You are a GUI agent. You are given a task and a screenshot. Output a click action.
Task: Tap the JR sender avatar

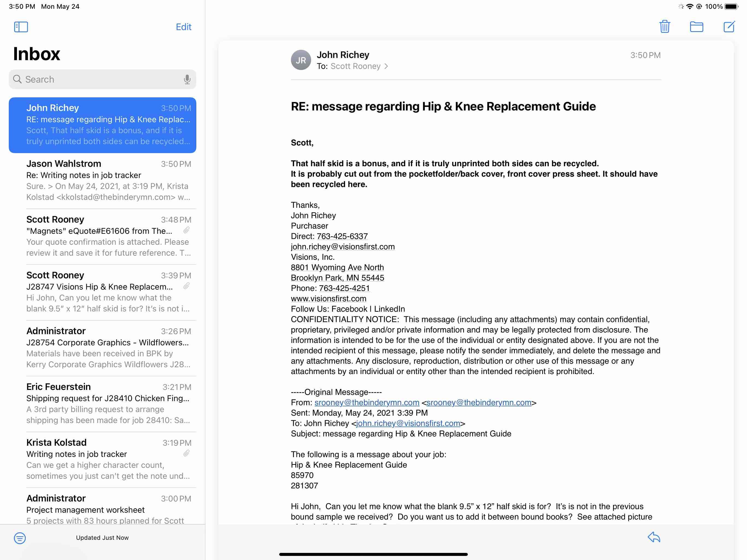pyautogui.click(x=300, y=60)
